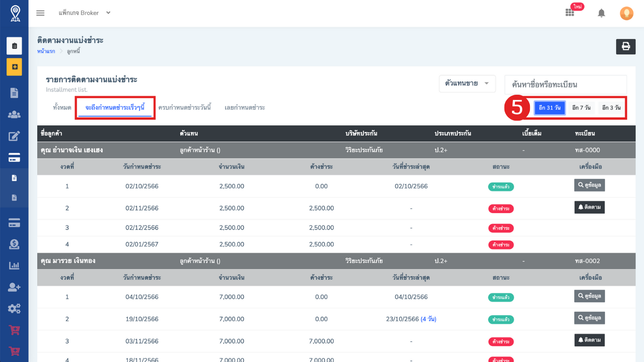Image resolution: width=644 pixels, height=362 pixels.
Task: Click ติดตาม for the 02/11/2566 installment
Action: tap(589, 207)
